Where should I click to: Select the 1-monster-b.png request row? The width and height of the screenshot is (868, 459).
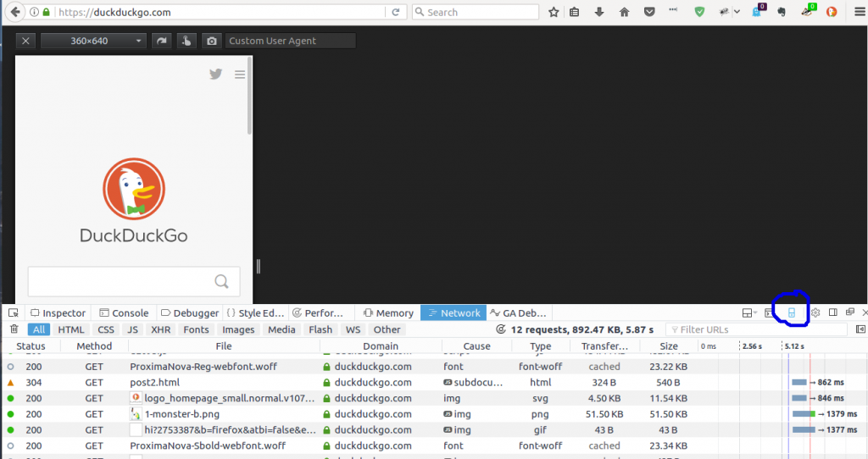434,413
